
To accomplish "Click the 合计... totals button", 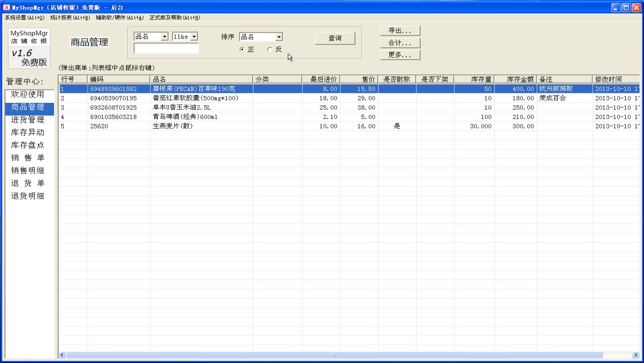I will pos(400,43).
